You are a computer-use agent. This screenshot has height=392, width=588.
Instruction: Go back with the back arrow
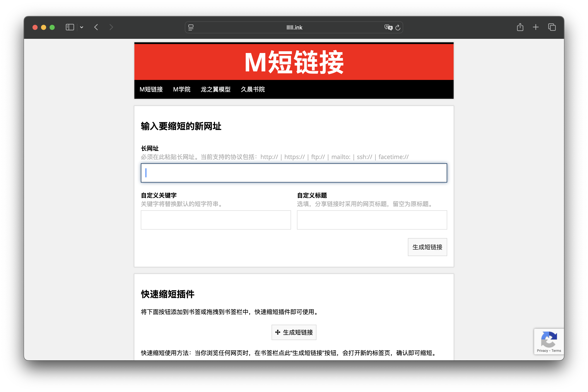[x=96, y=27]
